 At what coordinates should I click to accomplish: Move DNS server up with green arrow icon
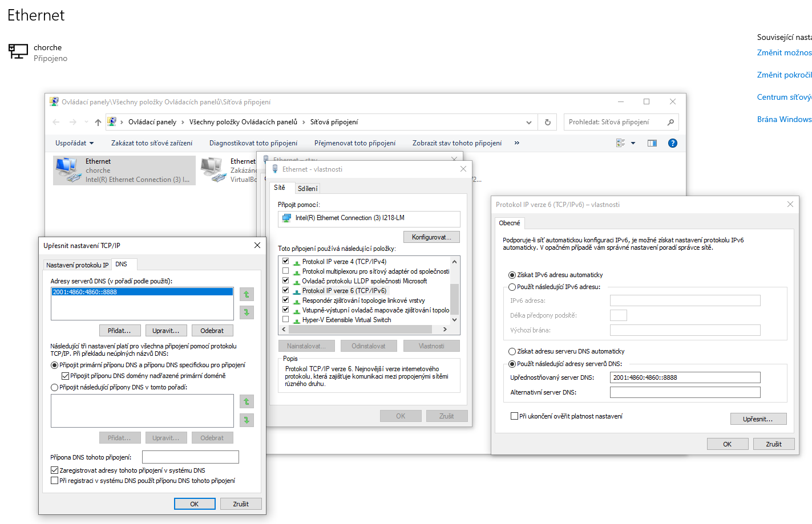pyautogui.click(x=246, y=294)
